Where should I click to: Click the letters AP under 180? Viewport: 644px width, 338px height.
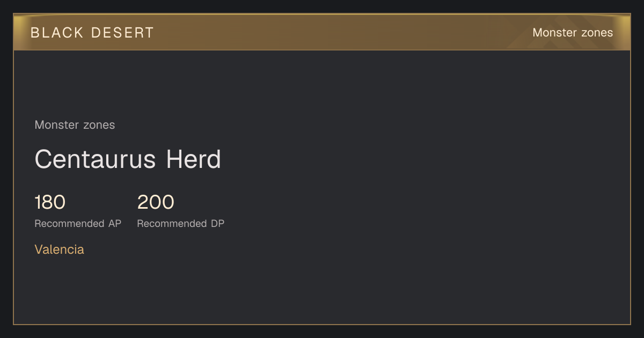[114, 224]
